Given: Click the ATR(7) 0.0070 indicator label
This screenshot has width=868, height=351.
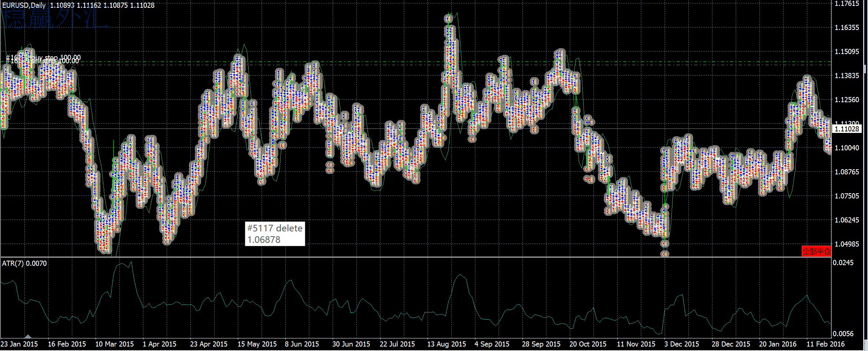Looking at the screenshot, I should click(24, 263).
